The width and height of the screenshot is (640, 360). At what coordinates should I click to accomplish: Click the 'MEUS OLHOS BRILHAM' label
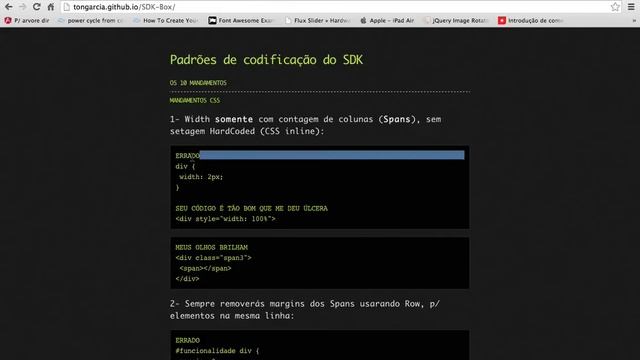tap(211, 247)
